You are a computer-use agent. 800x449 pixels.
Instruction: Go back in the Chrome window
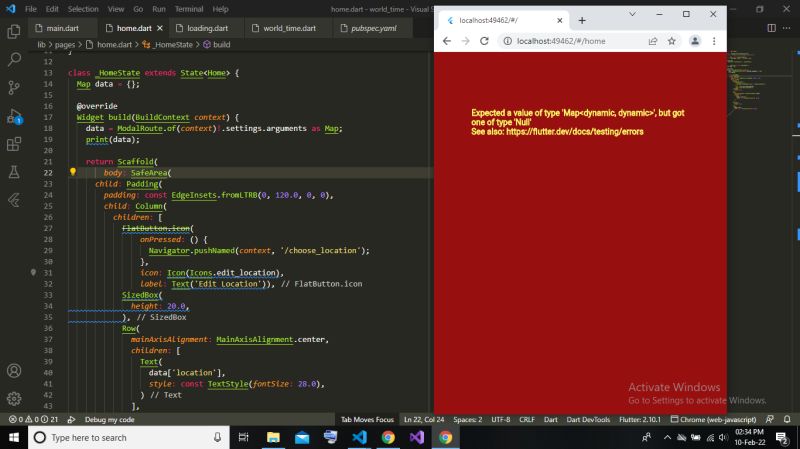tap(447, 41)
